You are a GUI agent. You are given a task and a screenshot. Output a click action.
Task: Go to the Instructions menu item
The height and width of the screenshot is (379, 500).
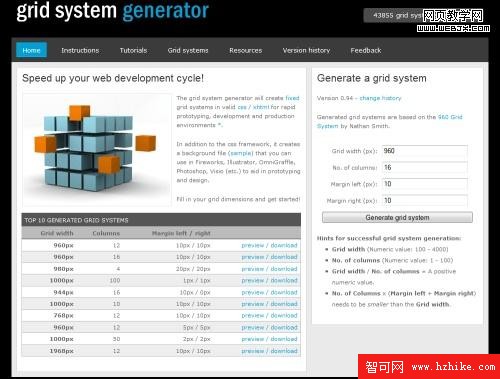80,50
